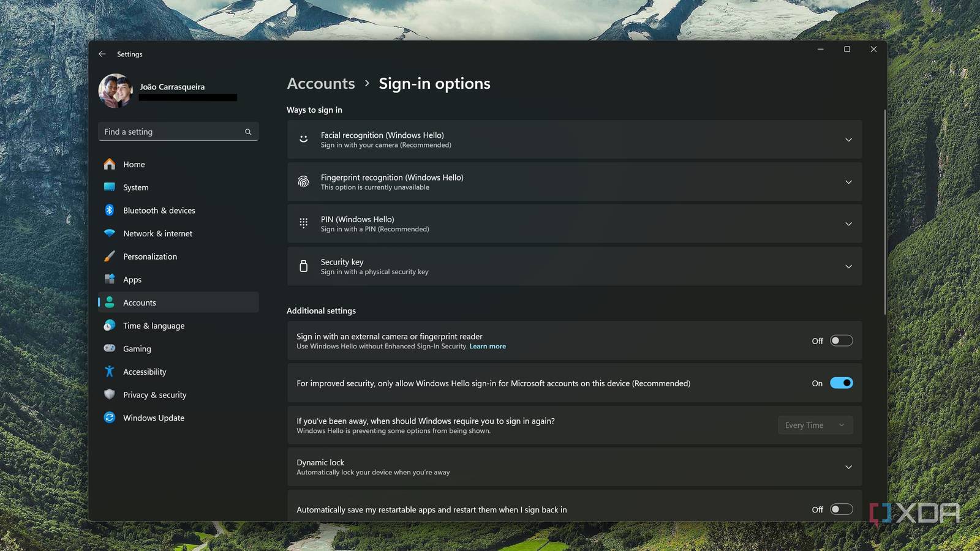The width and height of the screenshot is (980, 551).
Task: Click the Network & internet Wi-Fi icon
Action: (x=110, y=233)
